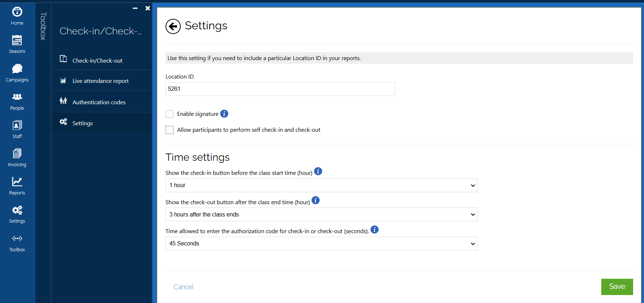Image resolution: width=644 pixels, height=303 pixels.
Task: Open the Check-in/Check-out menu item
Action: click(97, 60)
